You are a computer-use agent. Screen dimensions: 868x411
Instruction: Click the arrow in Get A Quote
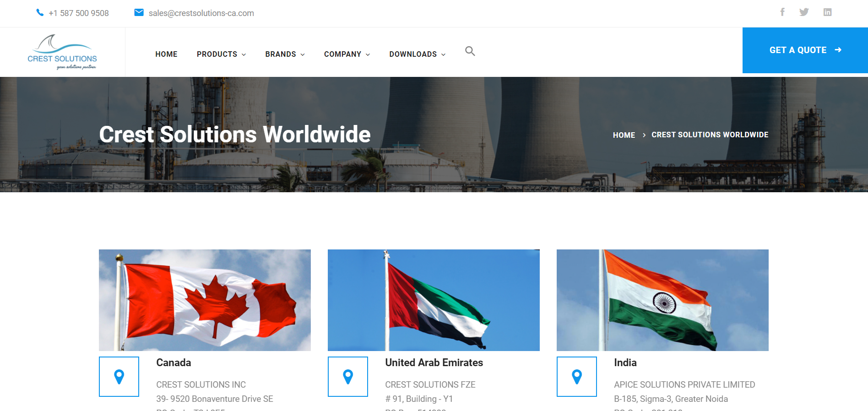coord(838,50)
